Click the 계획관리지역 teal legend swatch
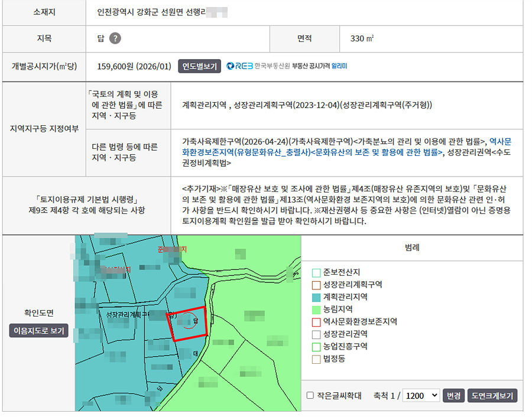The height and width of the screenshot is (417, 532). point(316,298)
